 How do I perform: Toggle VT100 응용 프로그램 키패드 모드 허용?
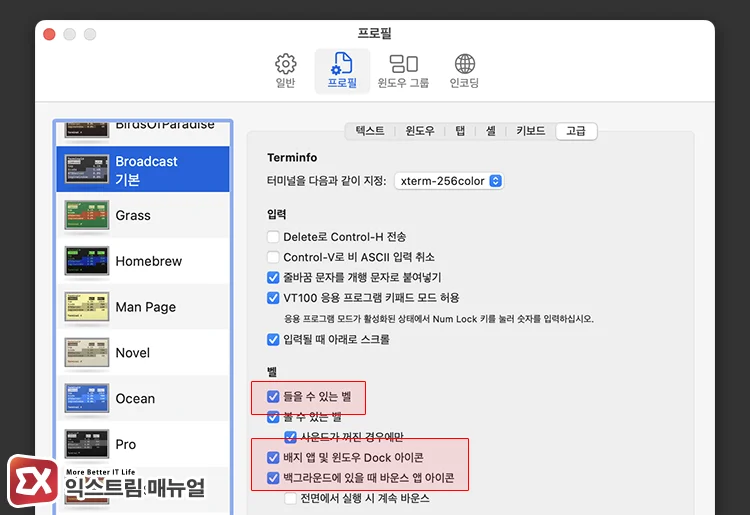coord(273,298)
